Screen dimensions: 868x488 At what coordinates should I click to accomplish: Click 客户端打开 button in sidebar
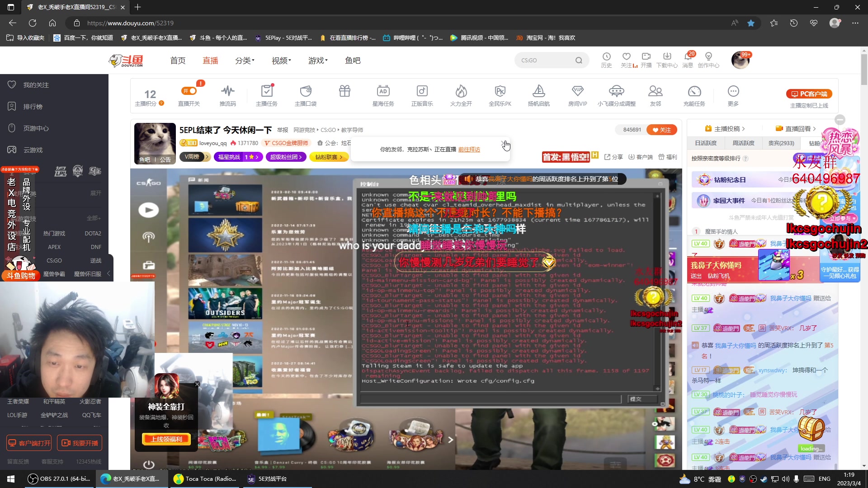point(29,443)
